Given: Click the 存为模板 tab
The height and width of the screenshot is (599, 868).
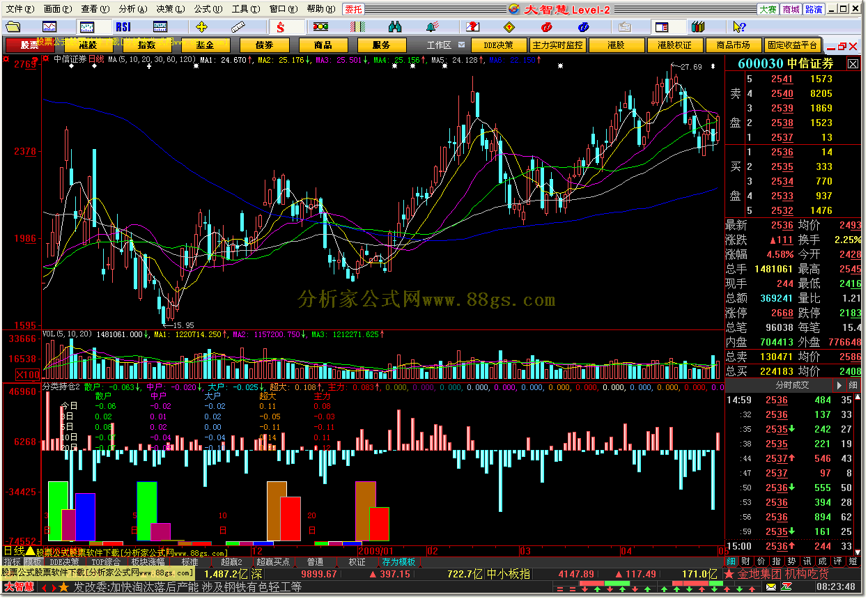Looking at the screenshot, I should pyautogui.click(x=398, y=562).
